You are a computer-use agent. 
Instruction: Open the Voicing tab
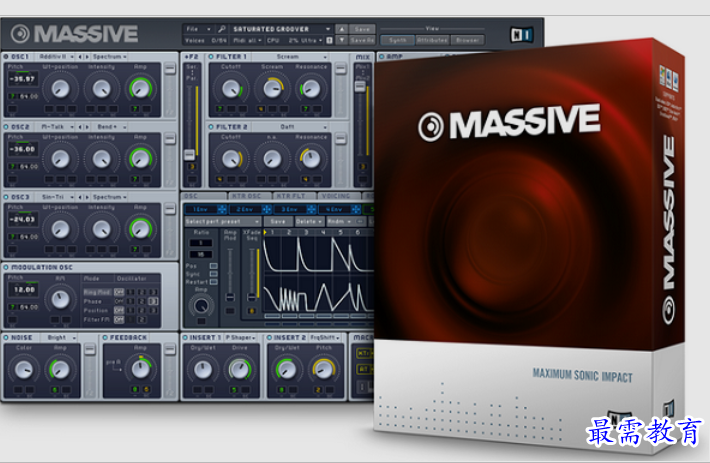tap(337, 196)
